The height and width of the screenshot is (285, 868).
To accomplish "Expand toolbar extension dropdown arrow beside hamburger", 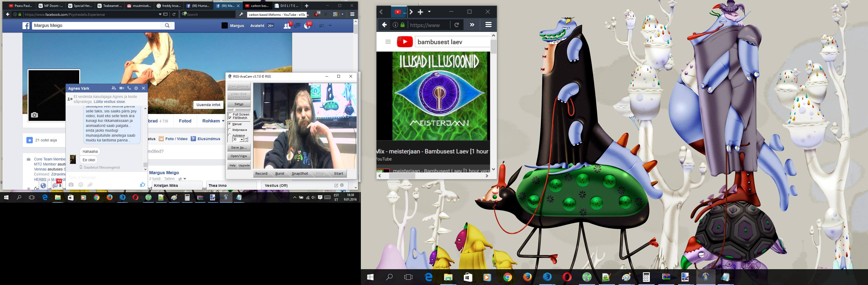I will 343,15.
